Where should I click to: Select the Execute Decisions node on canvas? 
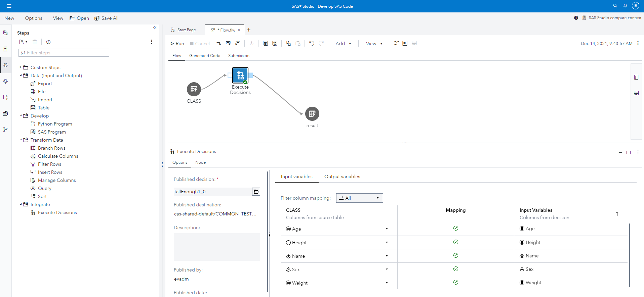click(240, 76)
